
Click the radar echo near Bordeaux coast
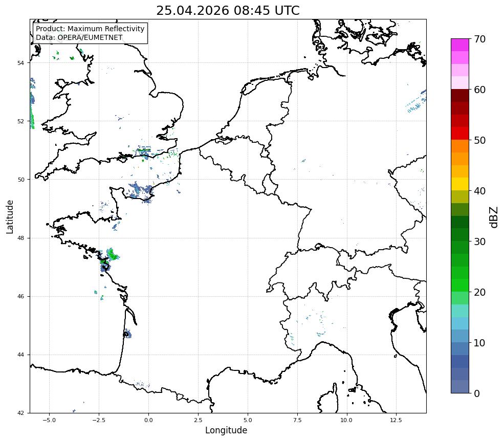pos(127,334)
